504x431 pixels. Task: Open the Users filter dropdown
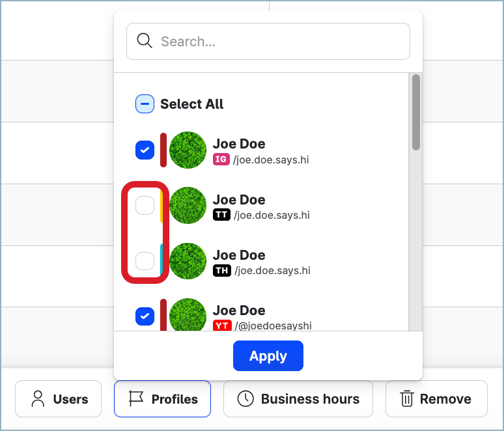click(59, 398)
